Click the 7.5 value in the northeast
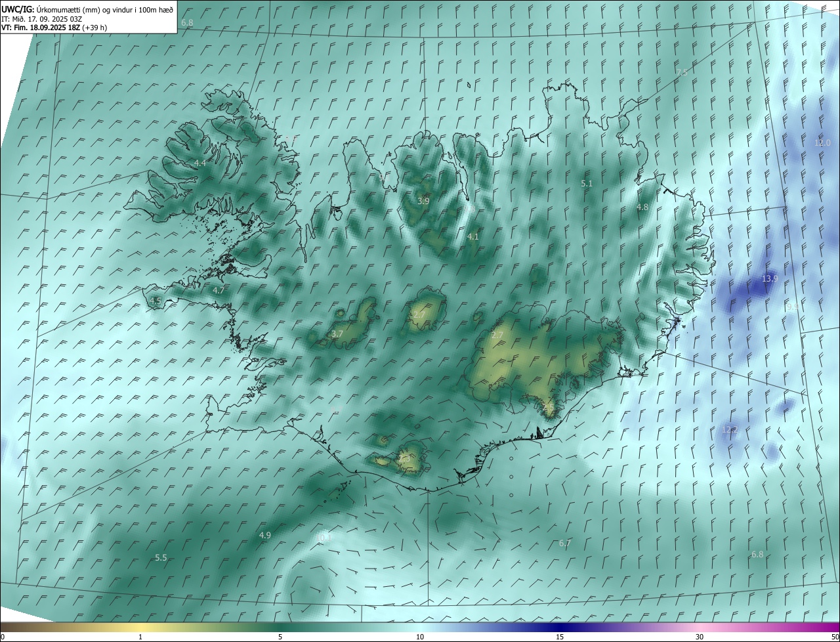This screenshot has width=840, height=642. [682, 72]
